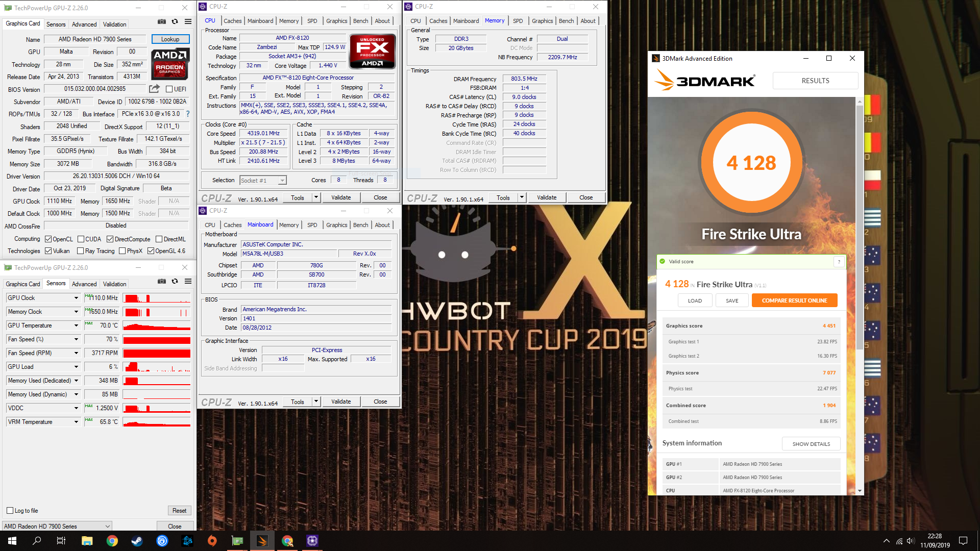This screenshot has height=551, width=980.
Task: Click Validate in the CPU-Z CPU window
Action: coord(341,197)
